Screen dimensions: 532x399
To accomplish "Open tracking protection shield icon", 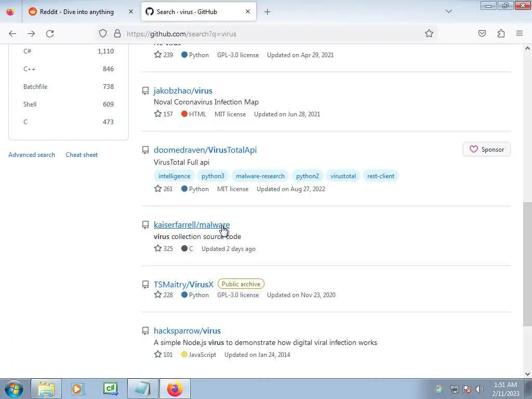I will tap(103, 34).
